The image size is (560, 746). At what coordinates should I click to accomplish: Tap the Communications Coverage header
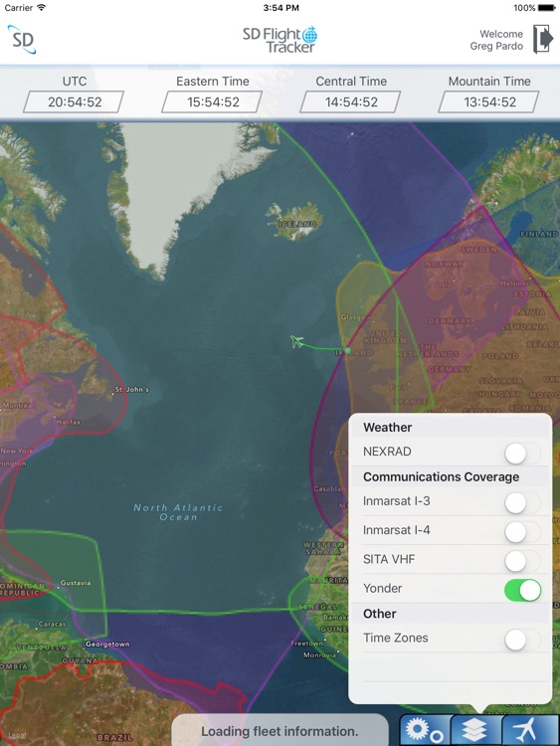441,476
